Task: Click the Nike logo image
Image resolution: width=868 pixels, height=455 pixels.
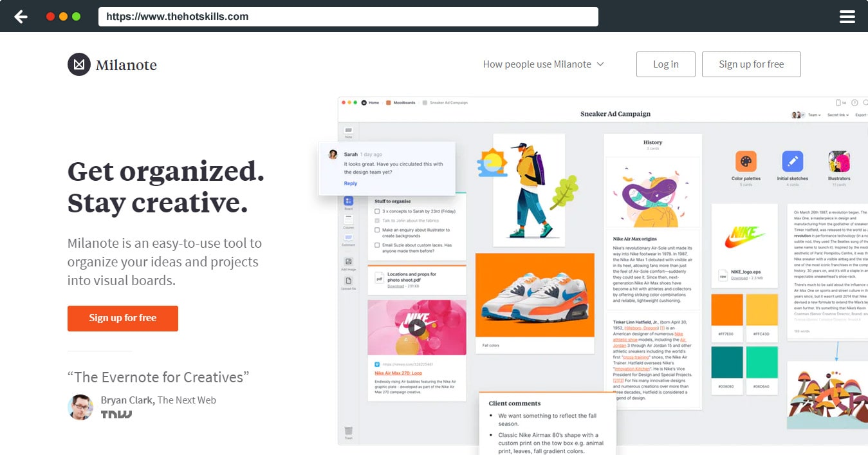Action: pos(745,236)
